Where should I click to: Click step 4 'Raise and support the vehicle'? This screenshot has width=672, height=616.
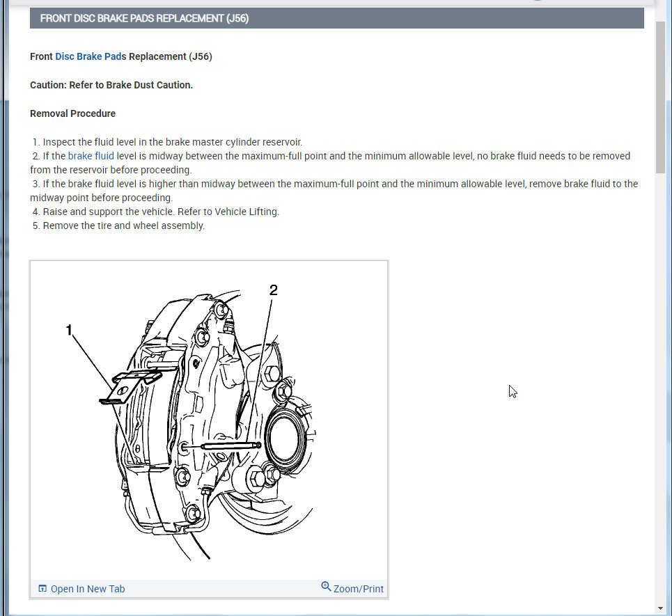[155, 212]
